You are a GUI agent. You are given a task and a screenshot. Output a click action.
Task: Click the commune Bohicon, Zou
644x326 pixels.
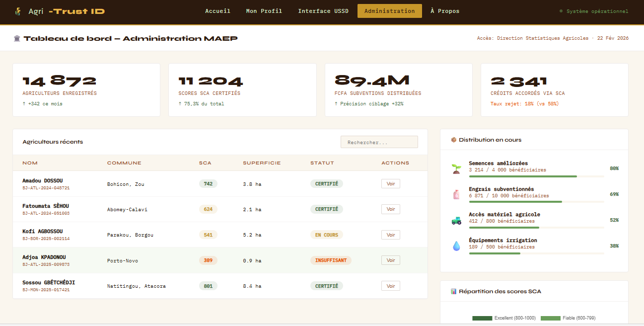coord(126,184)
